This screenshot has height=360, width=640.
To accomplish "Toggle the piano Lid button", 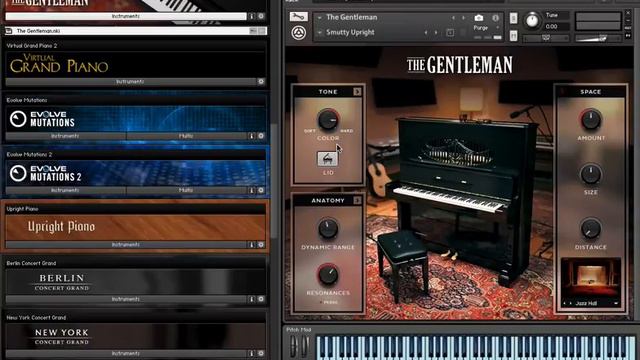I will [327, 159].
